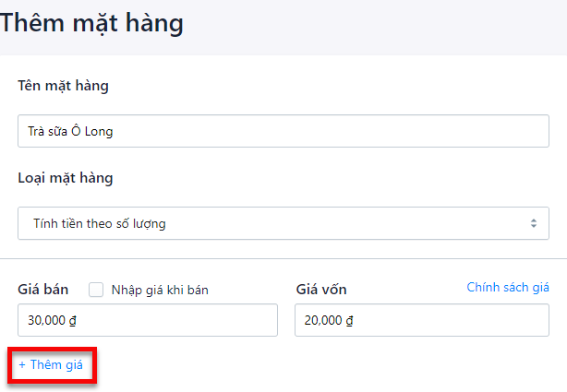567x392 pixels.
Task: Click the Giá bán label
Action: (x=43, y=290)
